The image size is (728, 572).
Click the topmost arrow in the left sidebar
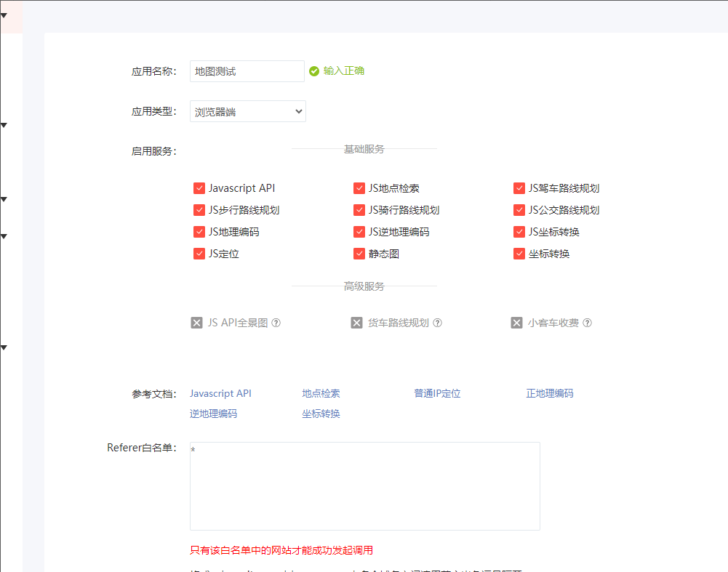tap(4, 15)
